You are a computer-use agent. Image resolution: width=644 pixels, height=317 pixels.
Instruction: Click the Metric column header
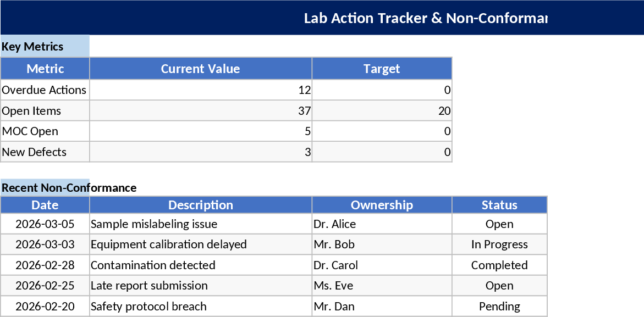[x=45, y=69]
